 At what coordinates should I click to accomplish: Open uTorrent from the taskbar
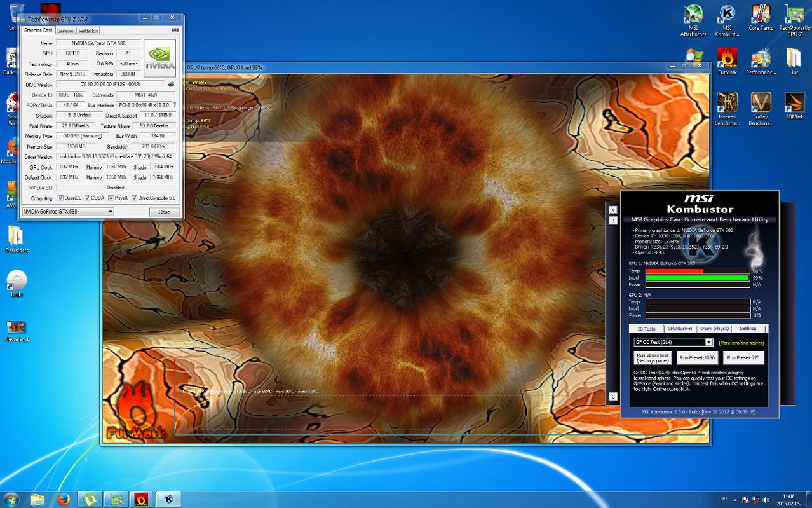coord(90,499)
